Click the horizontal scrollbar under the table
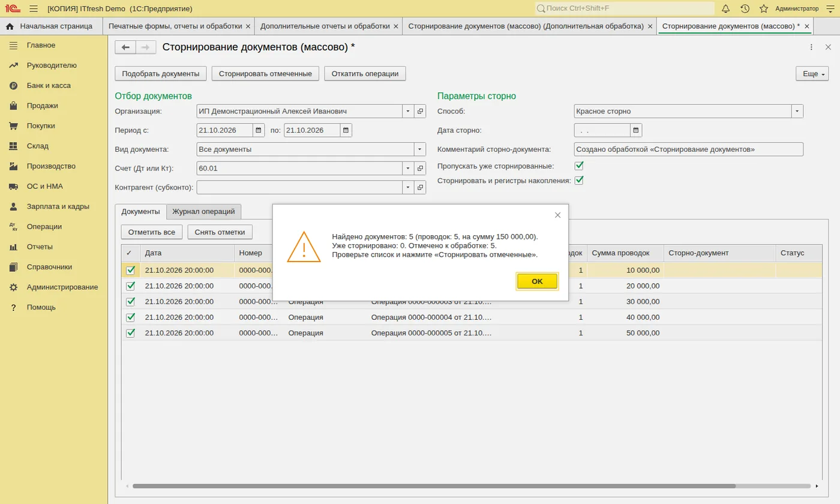This screenshot has height=504, width=840. click(x=433, y=486)
